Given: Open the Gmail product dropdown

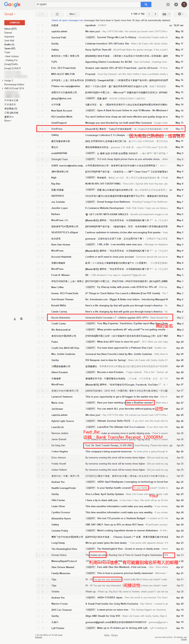Looking at the screenshot, I should 10,14.
